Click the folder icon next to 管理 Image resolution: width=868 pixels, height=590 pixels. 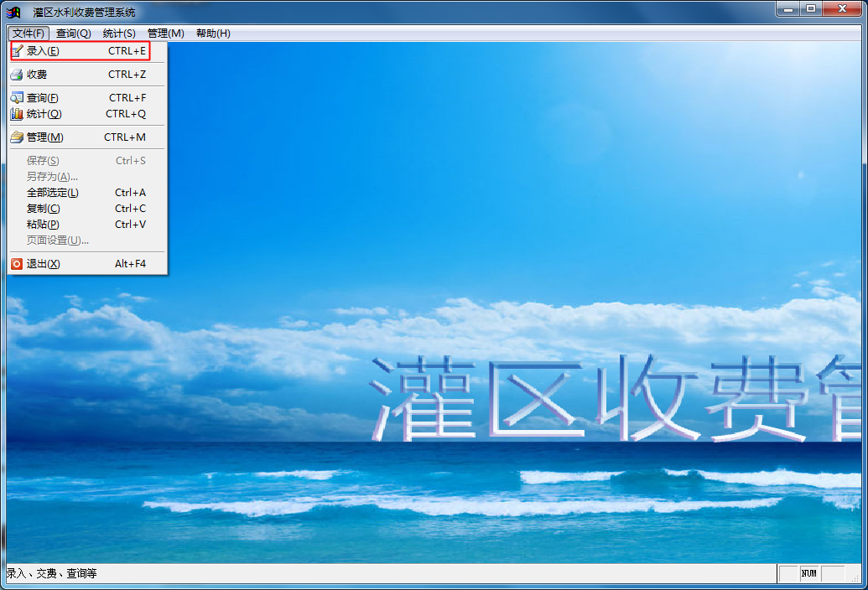18,137
